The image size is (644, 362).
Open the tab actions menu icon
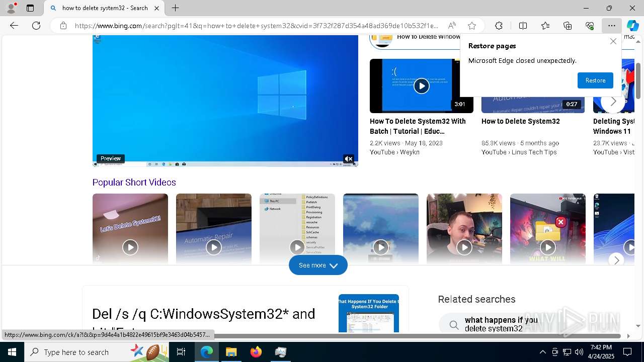(30, 8)
